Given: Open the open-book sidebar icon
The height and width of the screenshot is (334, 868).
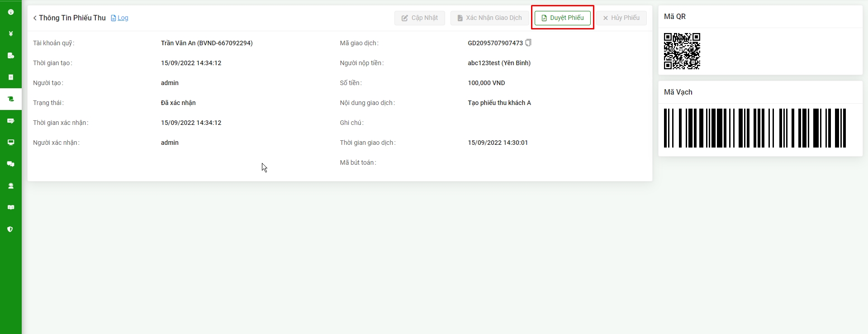Looking at the screenshot, I should [11, 208].
